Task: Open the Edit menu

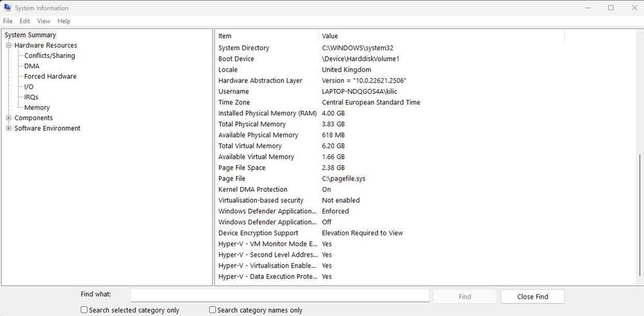Action: coord(24,21)
